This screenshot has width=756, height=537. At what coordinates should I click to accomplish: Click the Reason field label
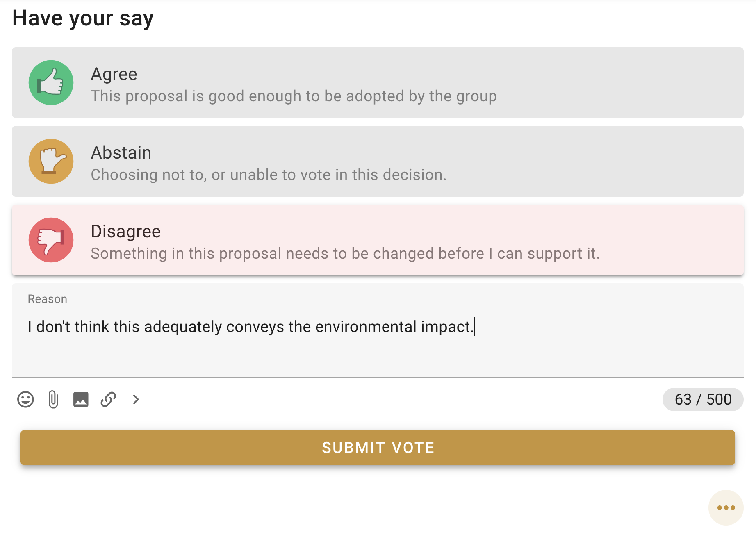point(48,299)
